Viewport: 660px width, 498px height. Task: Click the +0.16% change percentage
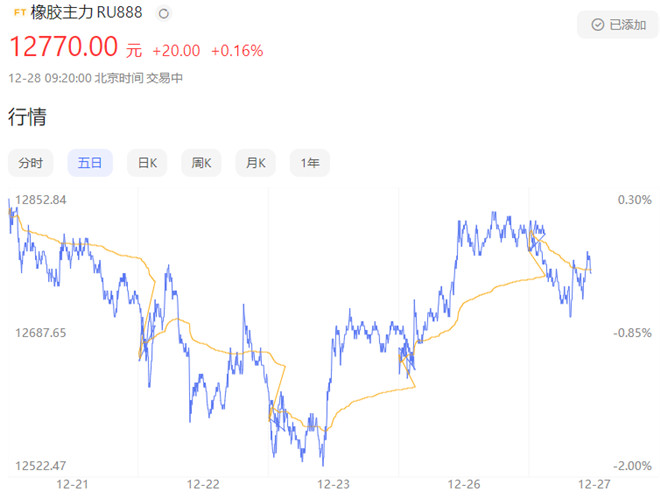[237, 51]
